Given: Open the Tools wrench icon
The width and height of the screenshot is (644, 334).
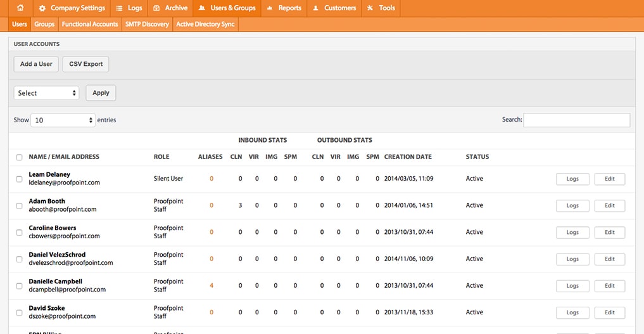Looking at the screenshot, I should click(x=370, y=8).
